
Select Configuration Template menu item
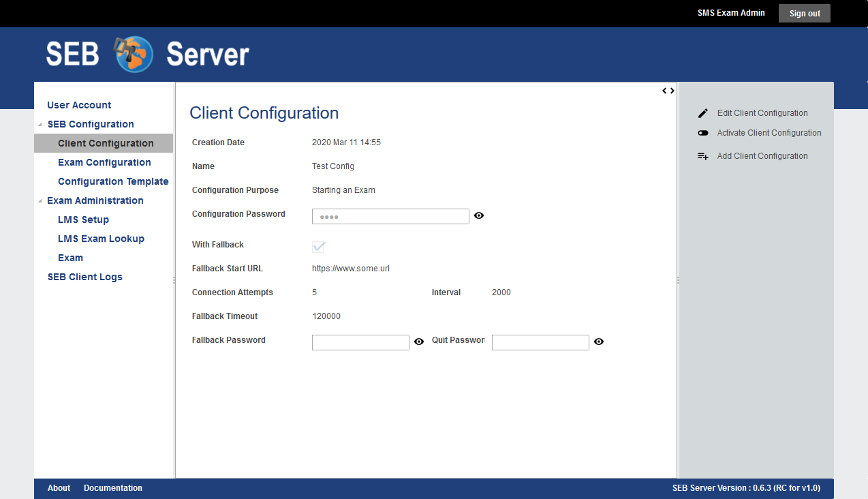click(x=113, y=181)
